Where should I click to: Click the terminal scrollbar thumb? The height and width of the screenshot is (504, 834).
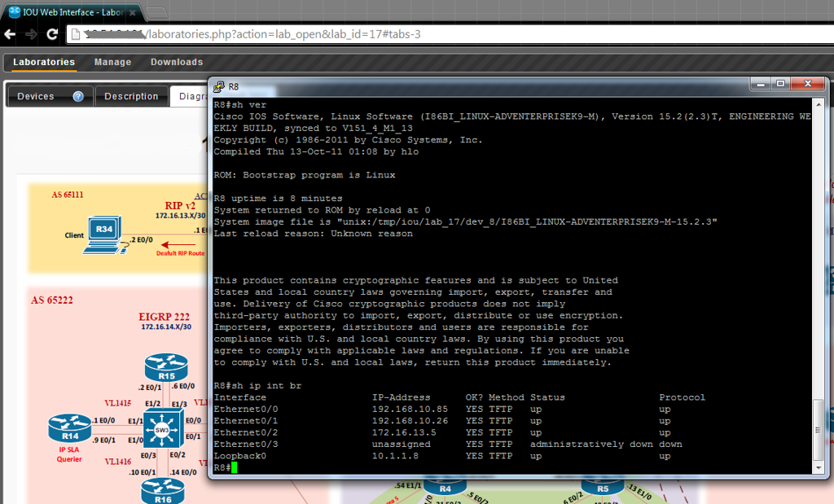click(x=819, y=430)
